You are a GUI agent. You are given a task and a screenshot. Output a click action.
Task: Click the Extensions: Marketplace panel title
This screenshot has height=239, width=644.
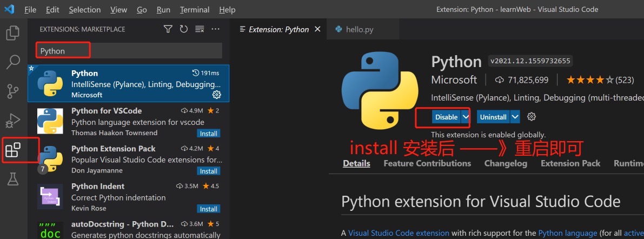pos(82,30)
